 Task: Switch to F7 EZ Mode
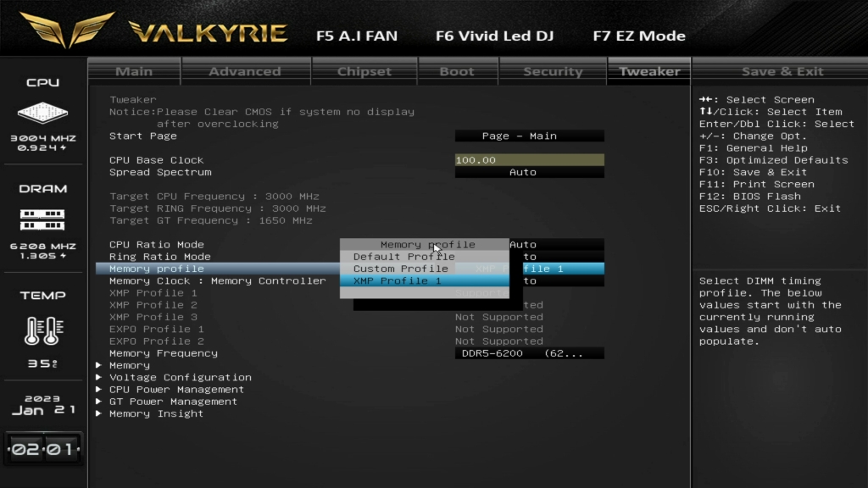coord(639,36)
